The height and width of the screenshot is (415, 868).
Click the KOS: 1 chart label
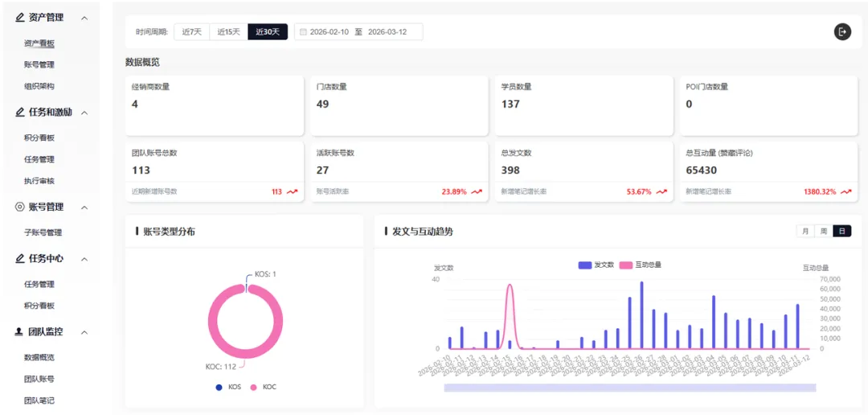(x=265, y=274)
